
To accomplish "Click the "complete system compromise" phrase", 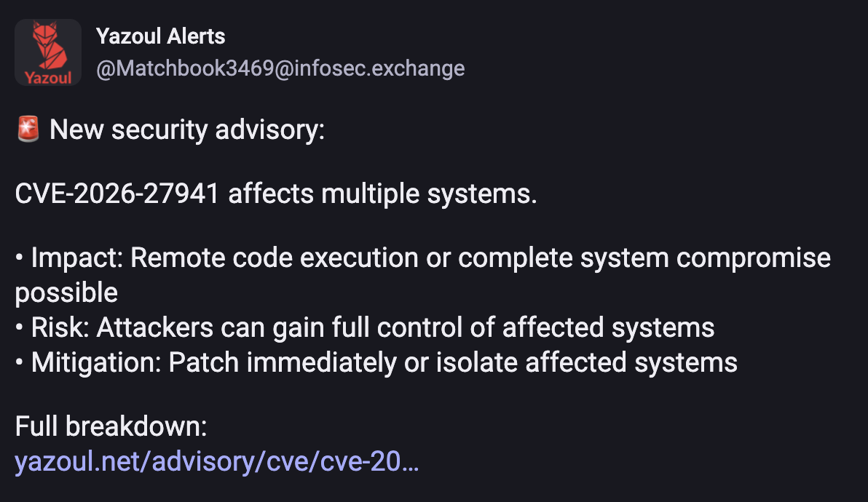I will (x=644, y=258).
